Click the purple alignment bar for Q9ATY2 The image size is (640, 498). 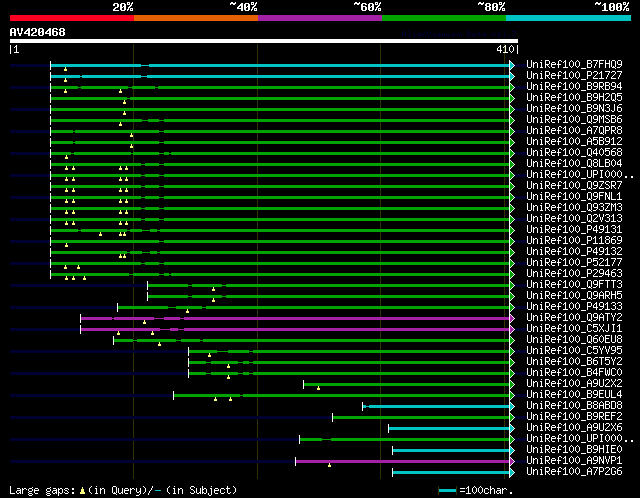click(295, 318)
